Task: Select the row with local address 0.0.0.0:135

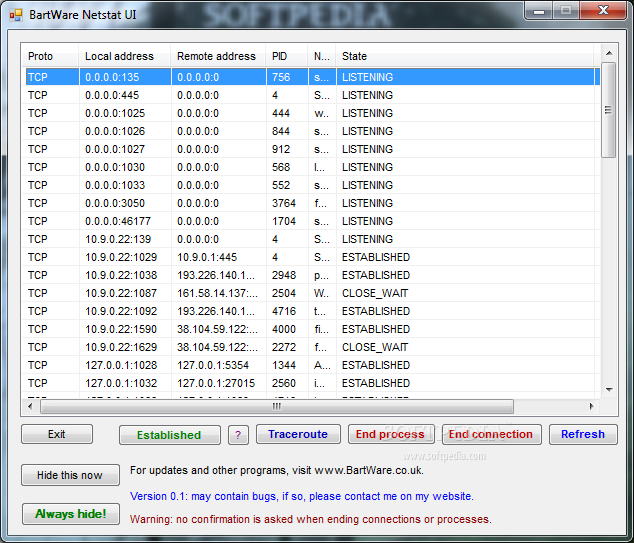Action: click(x=311, y=77)
